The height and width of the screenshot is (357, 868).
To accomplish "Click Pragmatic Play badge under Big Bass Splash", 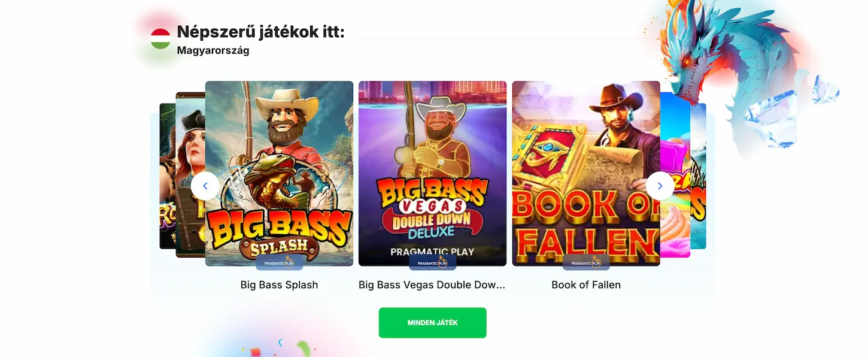I will pos(279,262).
